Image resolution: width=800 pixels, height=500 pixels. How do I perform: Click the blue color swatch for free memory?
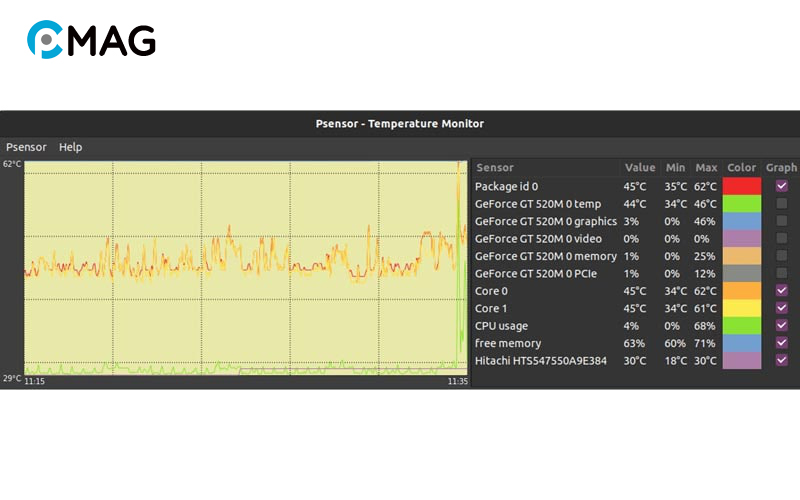point(741,343)
